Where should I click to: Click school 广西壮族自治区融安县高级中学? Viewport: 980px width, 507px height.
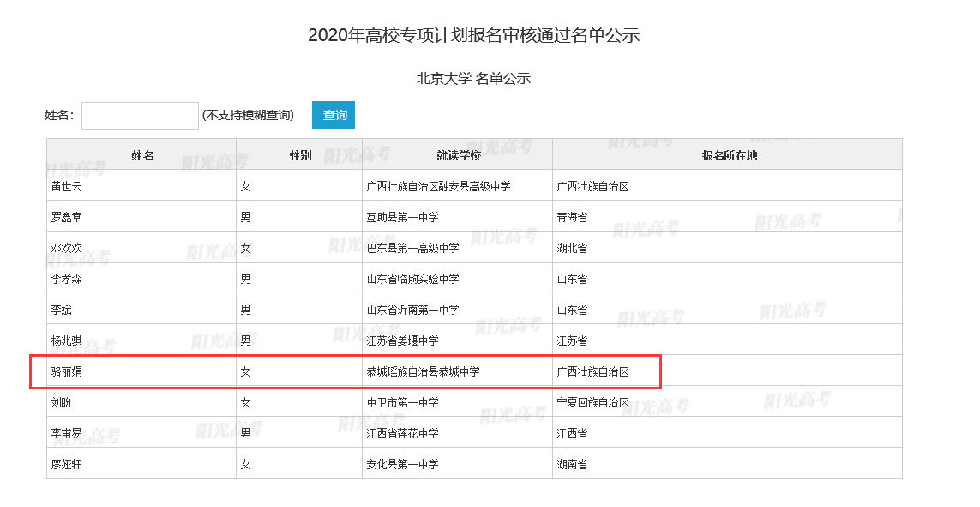click(439, 186)
